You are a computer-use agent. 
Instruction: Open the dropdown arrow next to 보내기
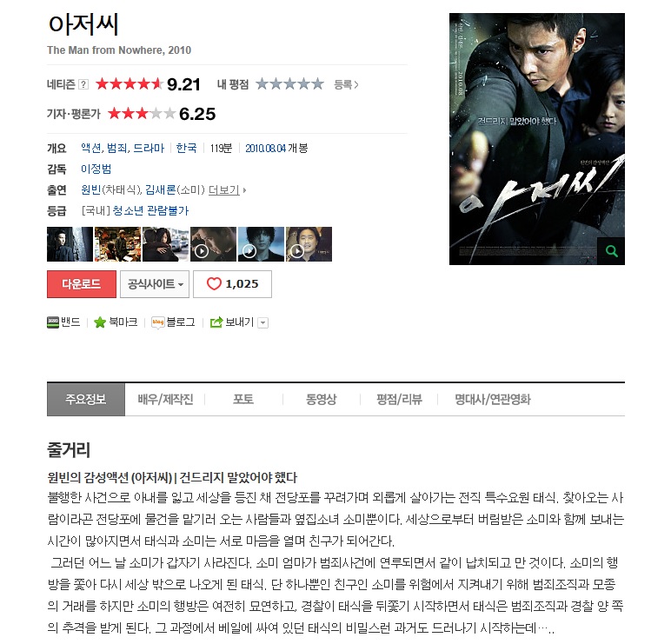263,322
